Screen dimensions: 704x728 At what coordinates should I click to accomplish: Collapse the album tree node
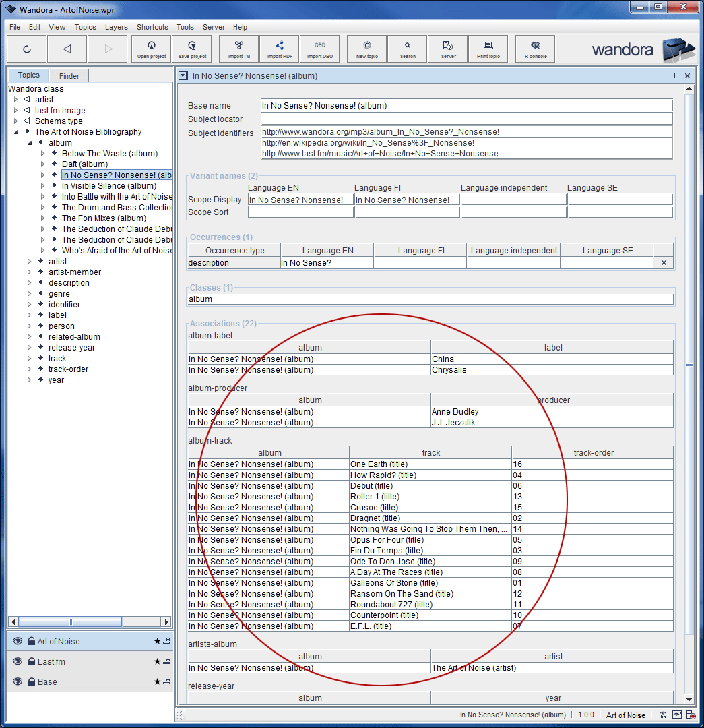click(30, 143)
